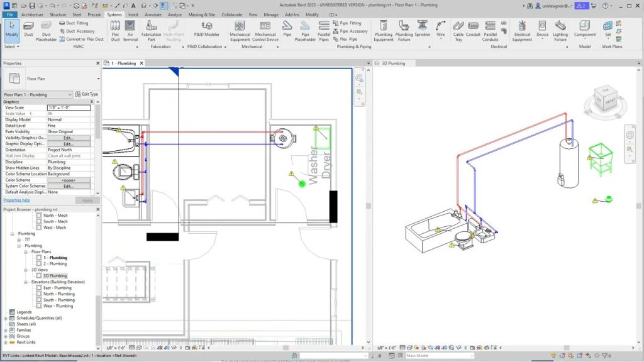Select the Air Terminal tool
The image size is (644, 362).
[130, 31]
